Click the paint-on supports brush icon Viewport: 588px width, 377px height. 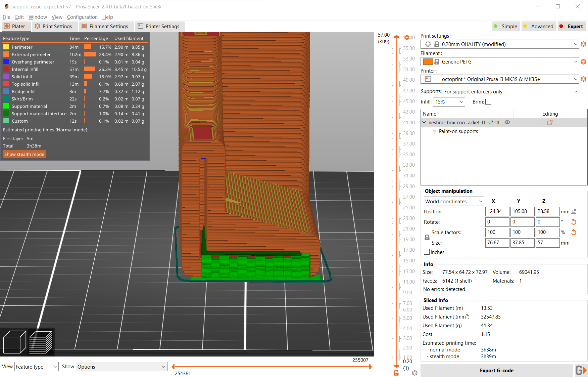[434, 131]
